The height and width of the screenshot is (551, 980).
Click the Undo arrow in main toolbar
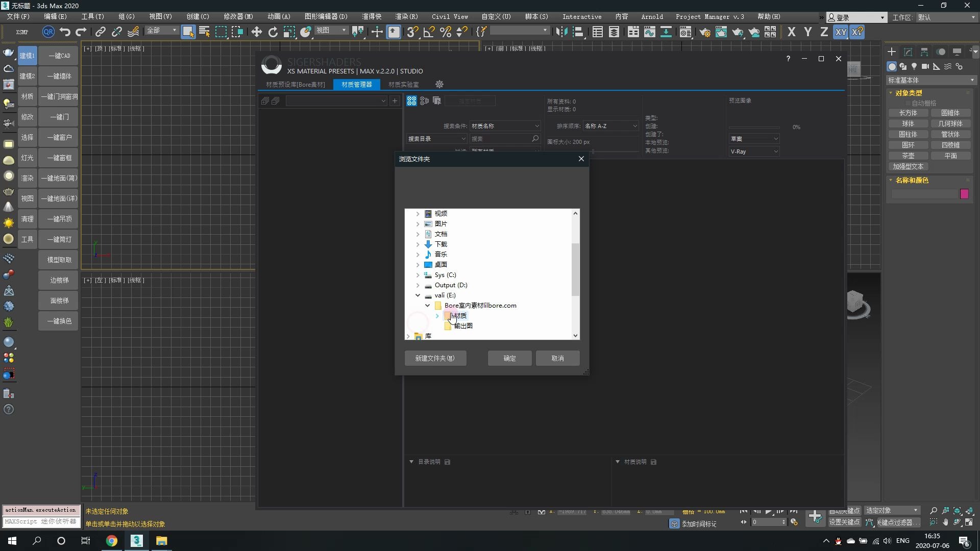point(65,32)
